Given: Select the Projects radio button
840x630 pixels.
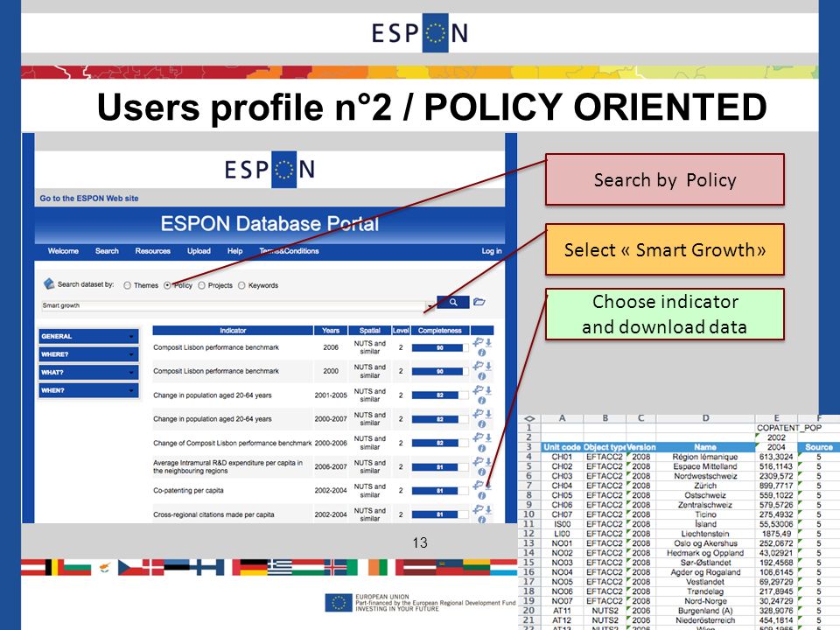Looking at the screenshot, I should (201, 285).
